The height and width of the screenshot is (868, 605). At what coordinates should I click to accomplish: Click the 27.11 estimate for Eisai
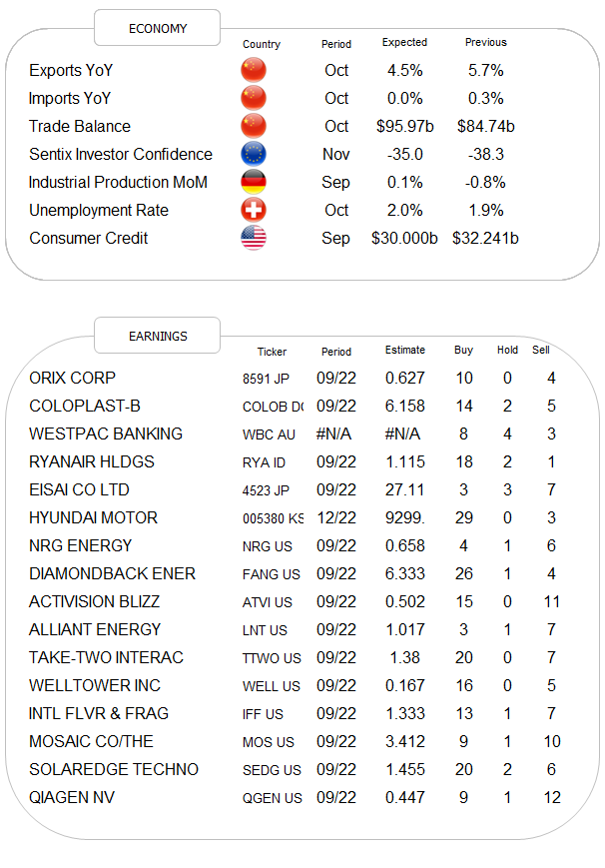point(404,489)
